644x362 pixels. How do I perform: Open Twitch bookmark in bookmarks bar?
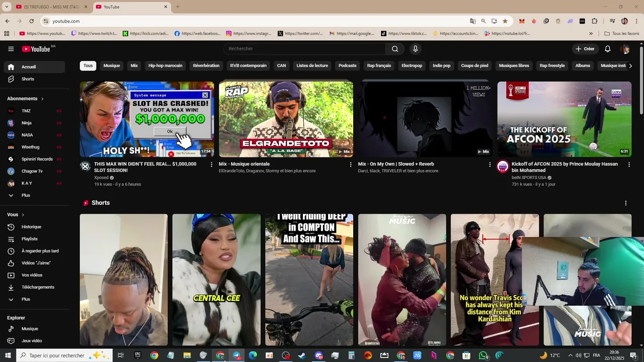point(94,34)
